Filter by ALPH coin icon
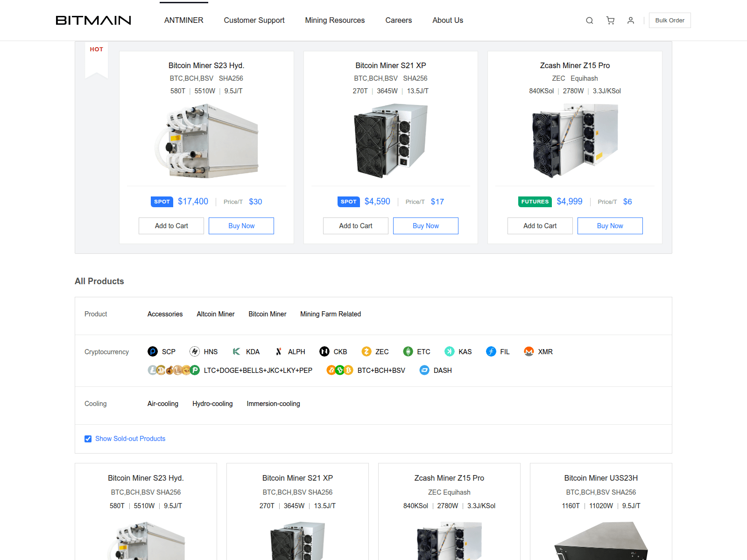The width and height of the screenshot is (747, 560). pos(279,351)
